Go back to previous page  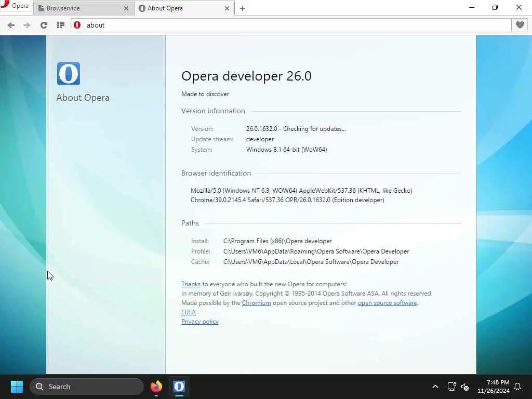(x=11, y=25)
